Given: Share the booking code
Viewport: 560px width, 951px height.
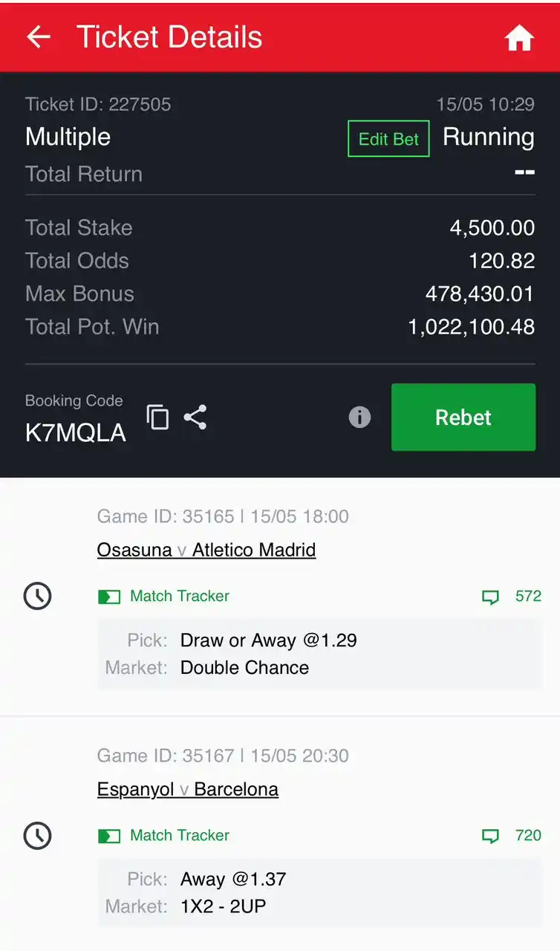Looking at the screenshot, I should tap(195, 417).
